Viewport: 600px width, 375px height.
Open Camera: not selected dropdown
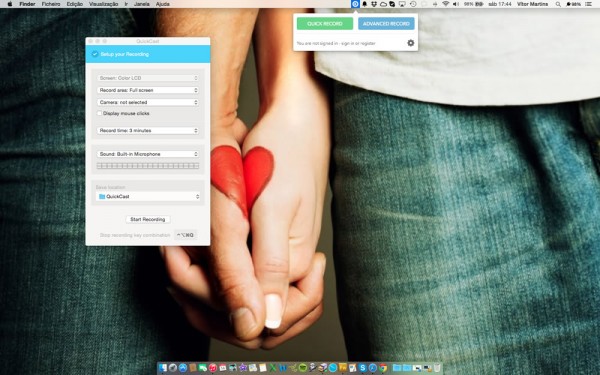pos(148,102)
